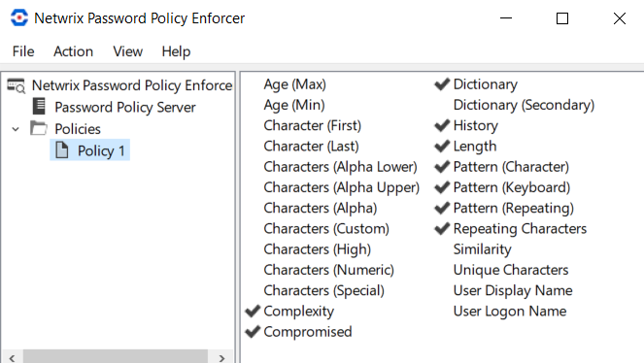Image resolution: width=644 pixels, height=363 pixels.
Task: Open the Characters (High) rule
Action: [x=318, y=249]
